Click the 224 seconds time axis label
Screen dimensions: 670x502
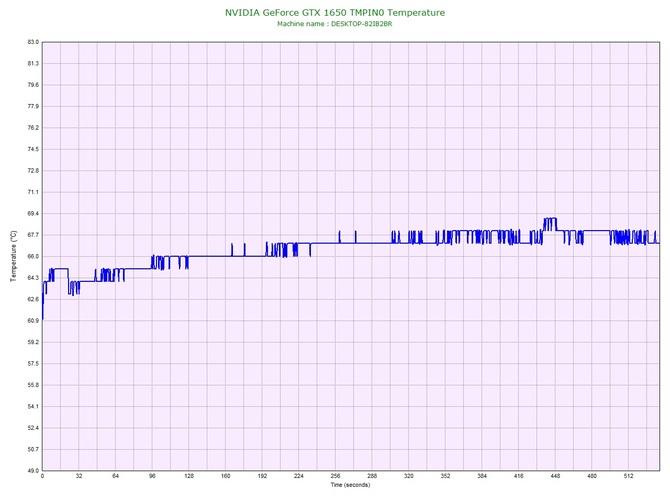click(299, 476)
